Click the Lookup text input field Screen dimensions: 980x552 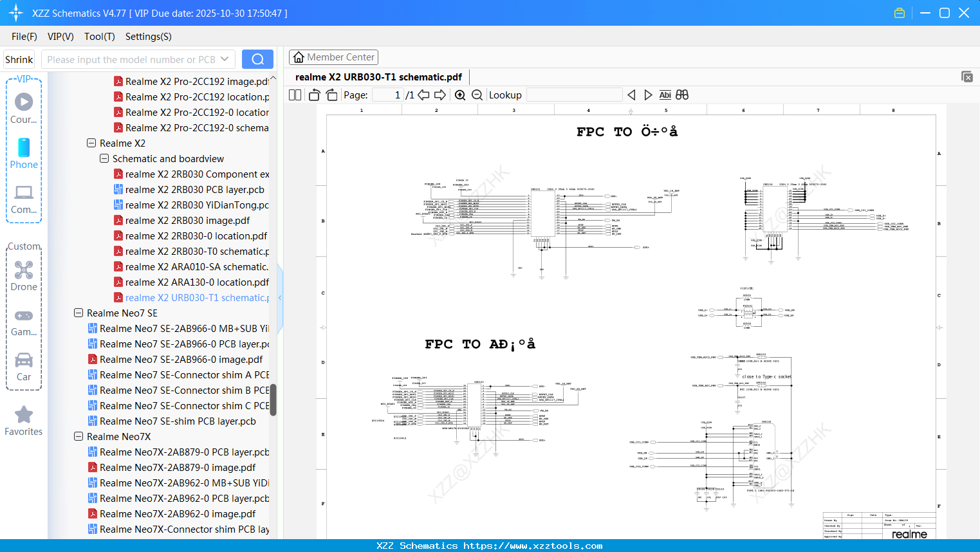pos(574,95)
